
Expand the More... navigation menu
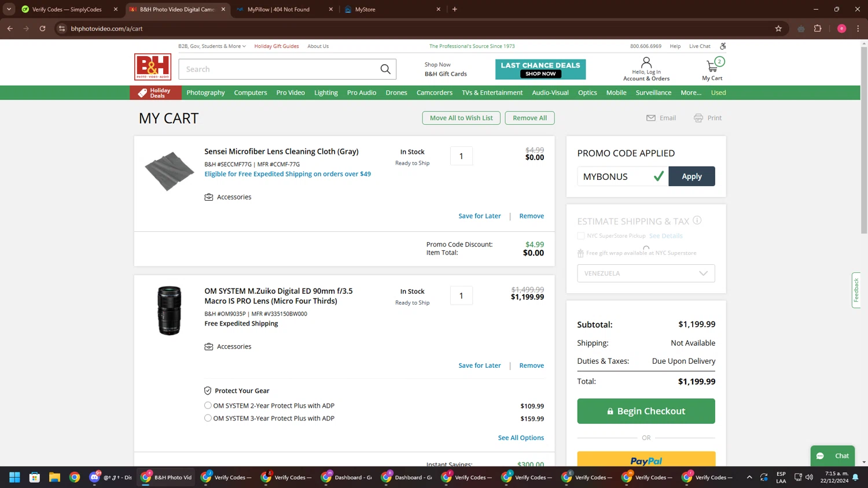[691, 93]
